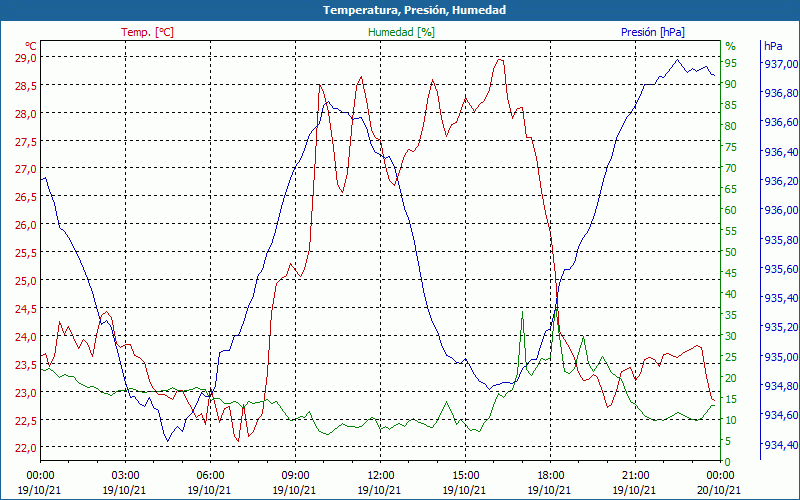Click green humidity axis value '50'
The width and height of the screenshot is (800, 500).
pos(731,252)
